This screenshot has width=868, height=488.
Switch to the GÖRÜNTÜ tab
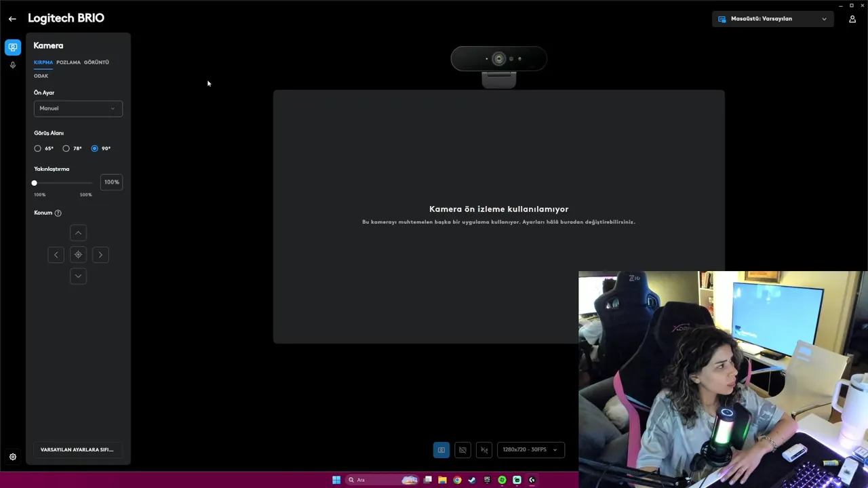coord(96,62)
